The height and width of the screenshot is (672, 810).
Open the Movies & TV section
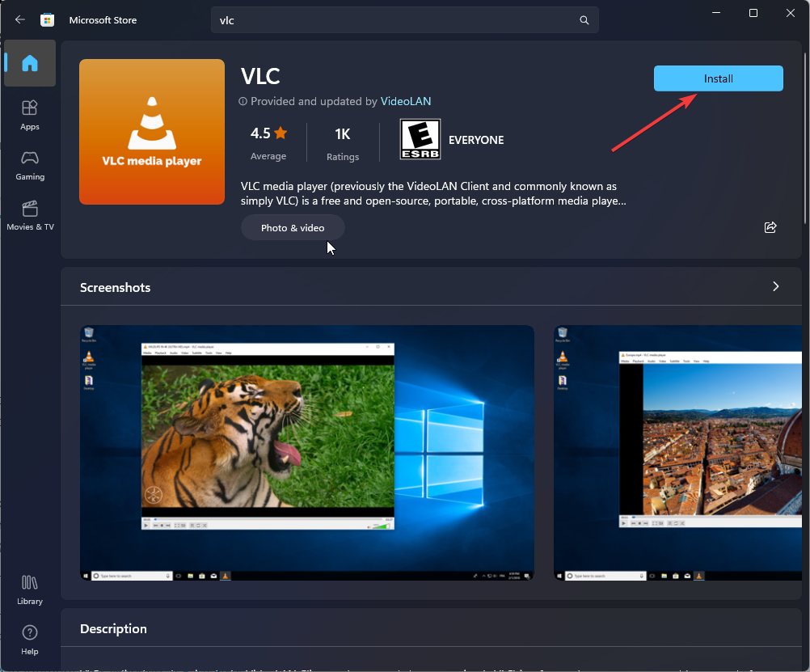(30, 213)
